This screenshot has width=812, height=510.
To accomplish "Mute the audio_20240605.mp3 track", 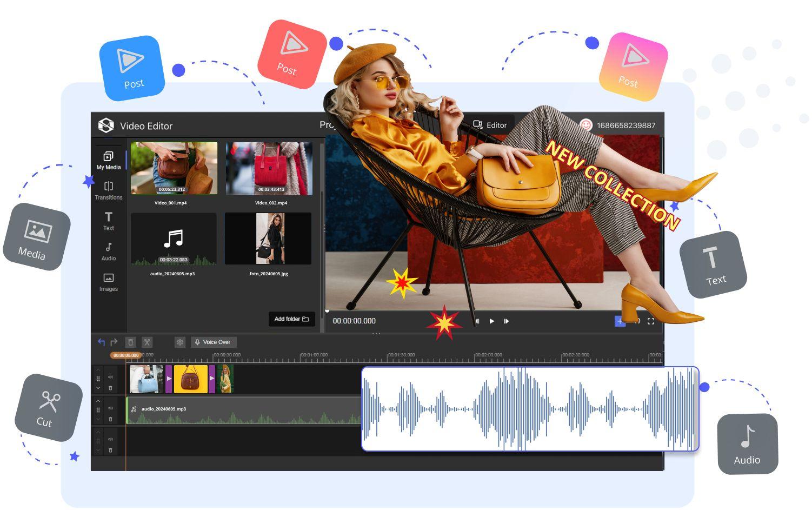I will point(110,408).
